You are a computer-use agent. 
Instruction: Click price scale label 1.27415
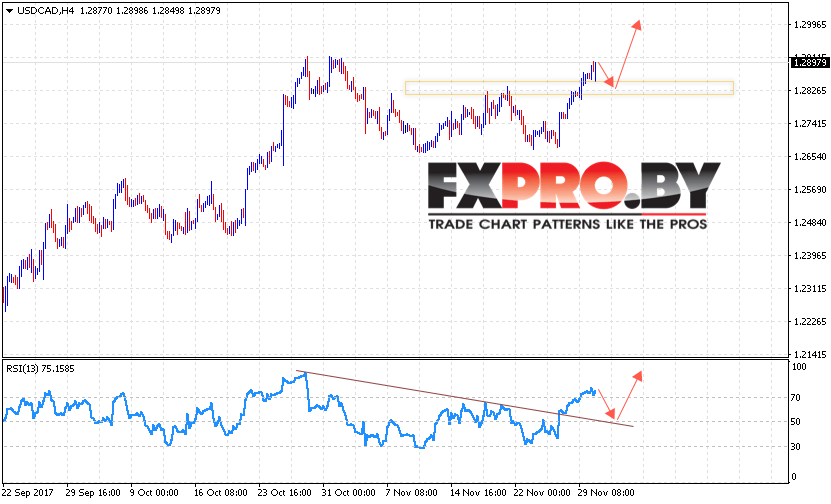tap(810, 123)
